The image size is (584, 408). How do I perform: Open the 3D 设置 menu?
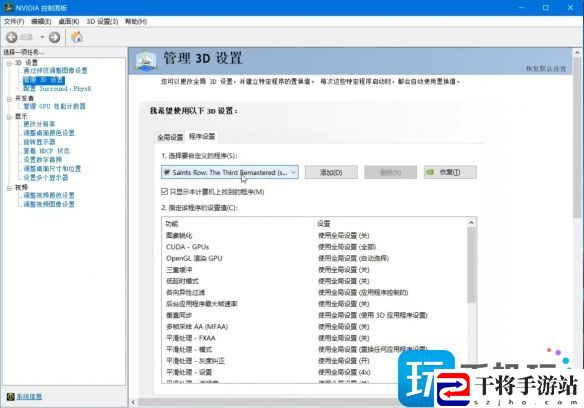pyautogui.click(x=102, y=21)
